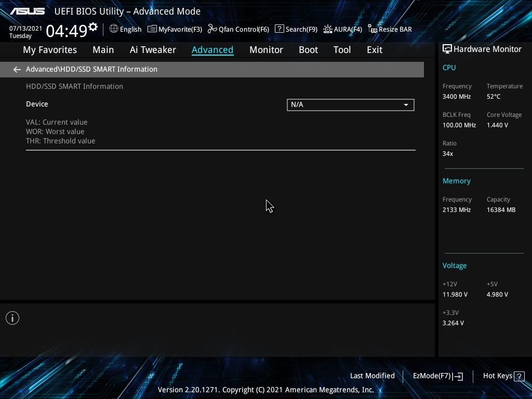Click the EzMode exit arrow icon
Image resolution: width=532 pixels, height=399 pixels.
point(458,376)
